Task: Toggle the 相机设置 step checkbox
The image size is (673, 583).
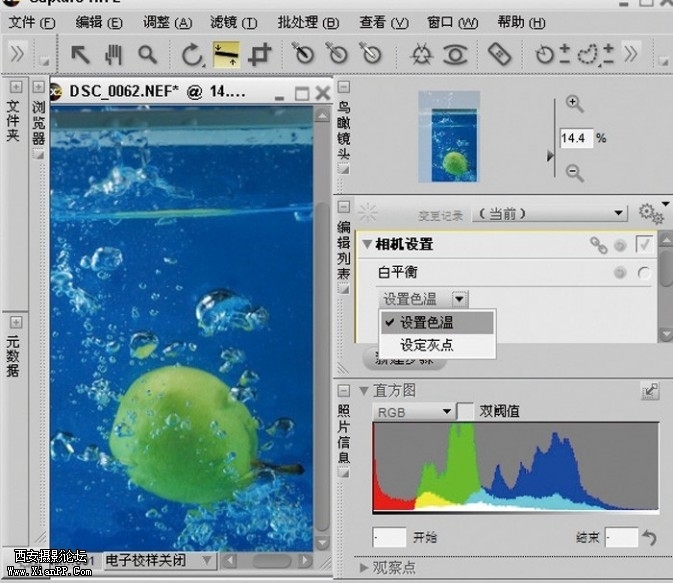Action: click(x=644, y=245)
